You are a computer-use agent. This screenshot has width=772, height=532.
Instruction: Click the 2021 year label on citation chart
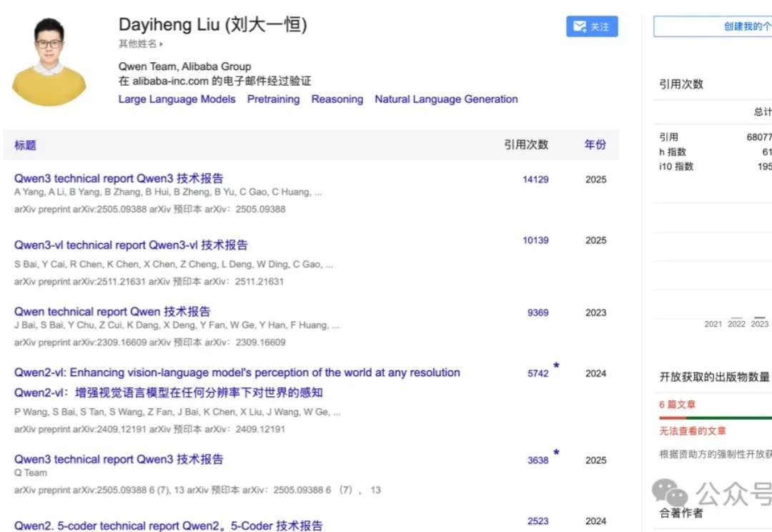[x=713, y=324]
